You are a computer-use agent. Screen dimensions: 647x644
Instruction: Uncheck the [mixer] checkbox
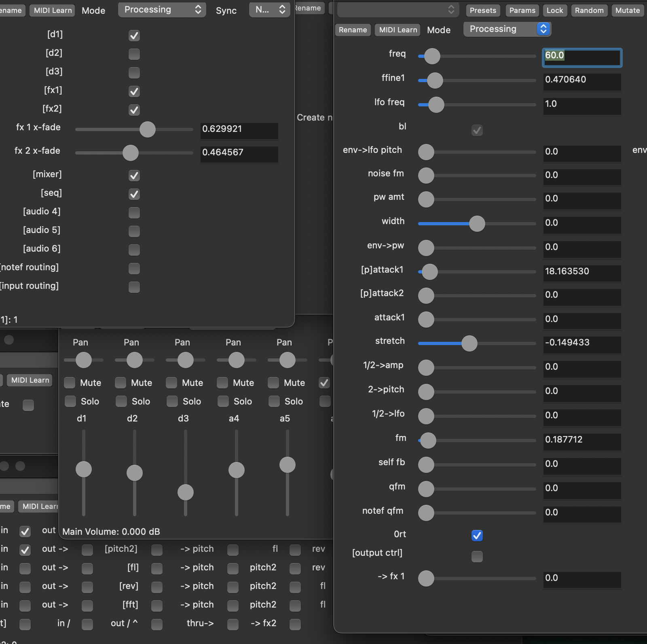click(x=134, y=176)
